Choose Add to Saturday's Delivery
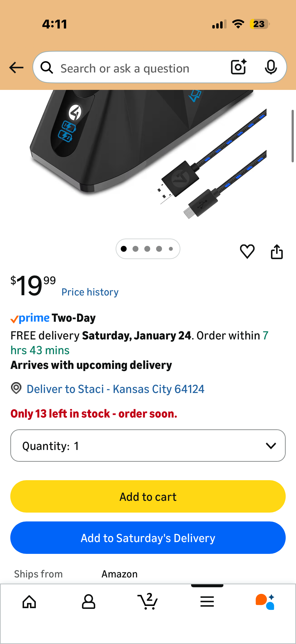Viewport: 296px width, 644px height. pos(148,537)
